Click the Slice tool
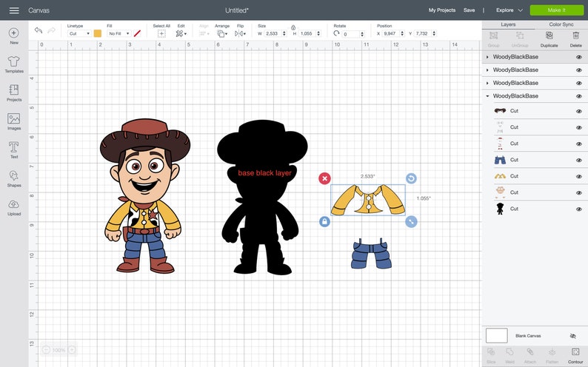The height and width of the screenshot is (367, 588). pos(491,355)
